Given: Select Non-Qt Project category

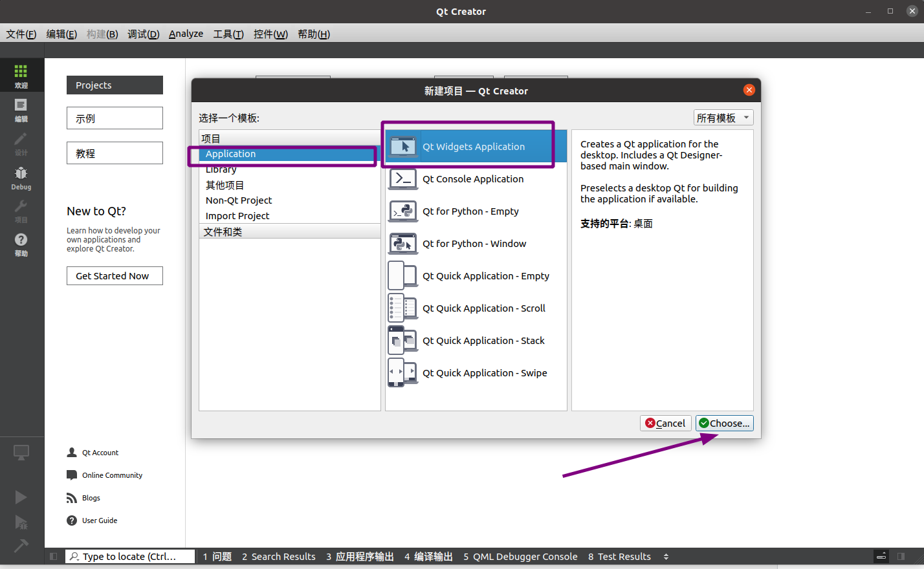Looking at the screenshot, I should coord(239,200).
